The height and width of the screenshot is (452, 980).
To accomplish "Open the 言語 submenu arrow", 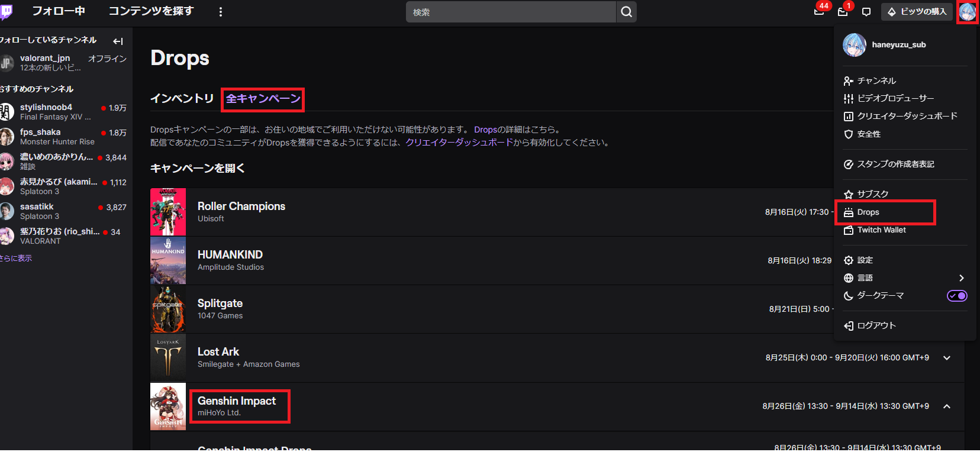I will tap(961, 278).
